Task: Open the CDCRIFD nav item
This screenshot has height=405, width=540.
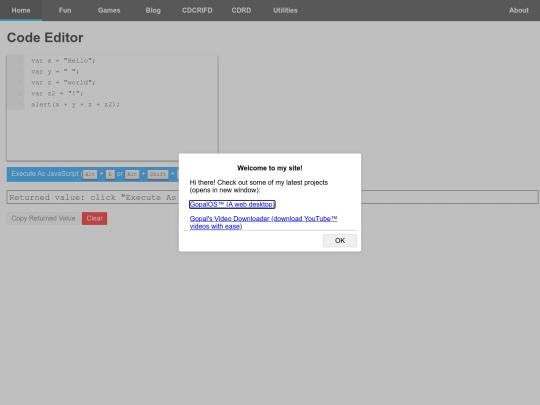Action: (197, 10)
